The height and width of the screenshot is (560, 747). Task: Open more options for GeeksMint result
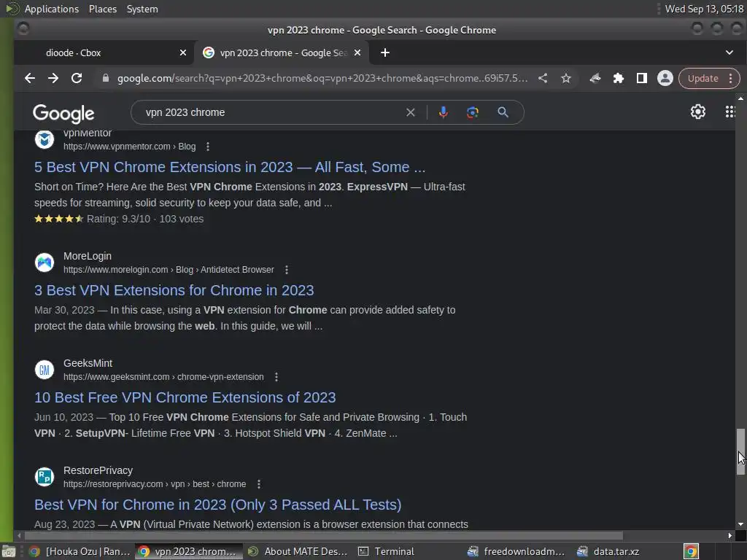pyautogui.click(x=276, y=377)
